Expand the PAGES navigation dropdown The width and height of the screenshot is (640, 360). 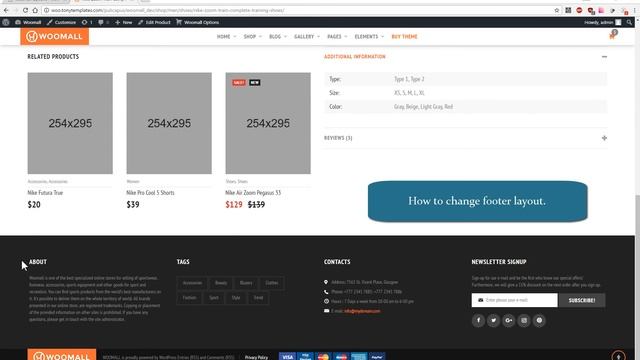tap(337, 37)
